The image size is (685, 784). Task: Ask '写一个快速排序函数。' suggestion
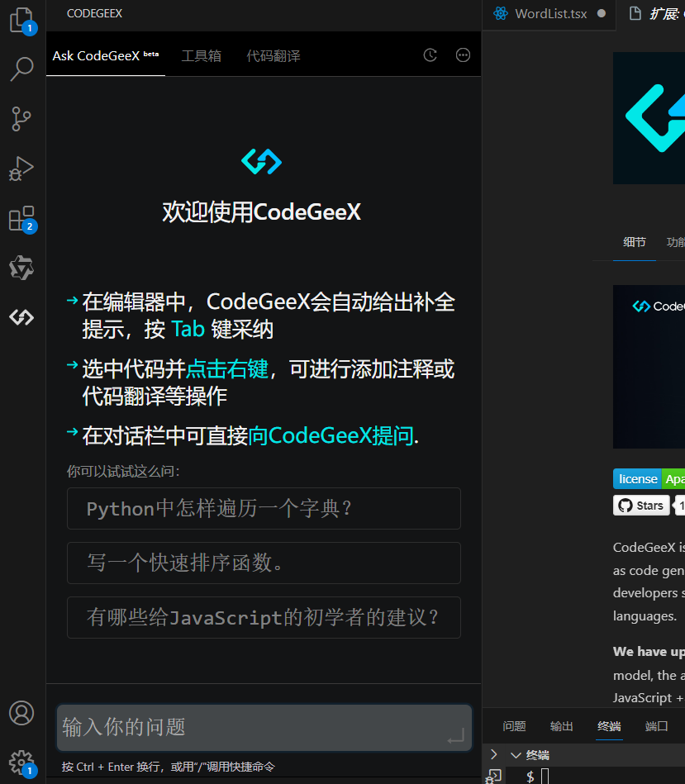click(264, 563)
